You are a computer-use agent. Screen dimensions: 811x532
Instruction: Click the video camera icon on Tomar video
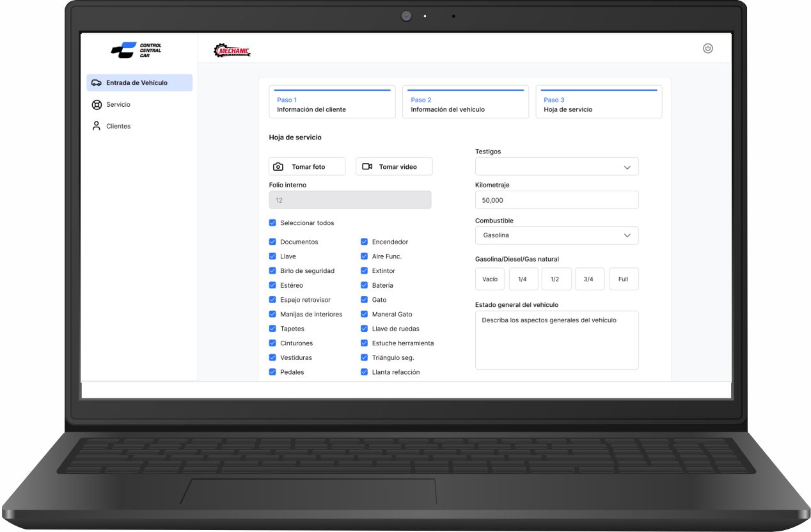(367, 167)
